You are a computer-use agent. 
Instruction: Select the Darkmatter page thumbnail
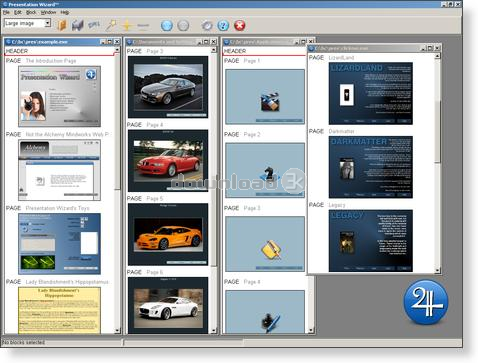[371, 167]
